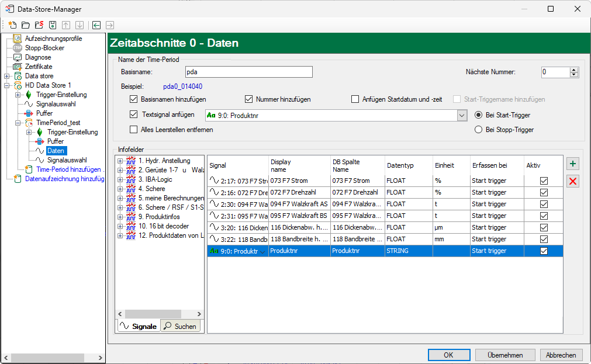This screenshot has width=591, height=364.
Task: Check Alles Leerstellen entfernen option
Action: [x=134, y=130]
